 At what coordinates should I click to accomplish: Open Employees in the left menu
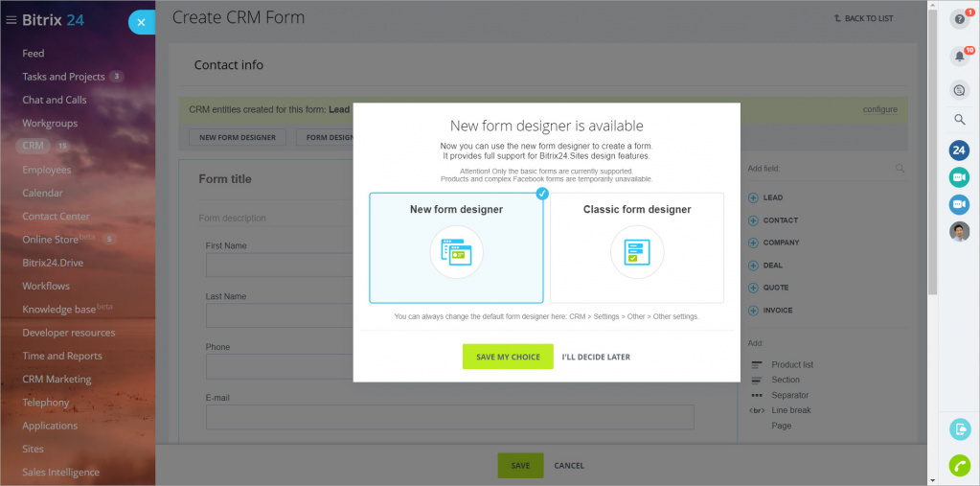pyautogui.click(x=47, y=170)
